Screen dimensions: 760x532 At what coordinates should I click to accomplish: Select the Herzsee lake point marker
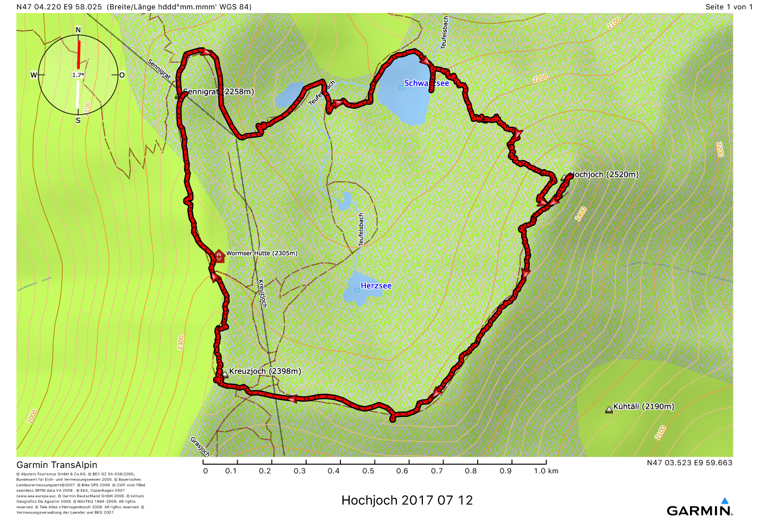[x=357, y=290]
